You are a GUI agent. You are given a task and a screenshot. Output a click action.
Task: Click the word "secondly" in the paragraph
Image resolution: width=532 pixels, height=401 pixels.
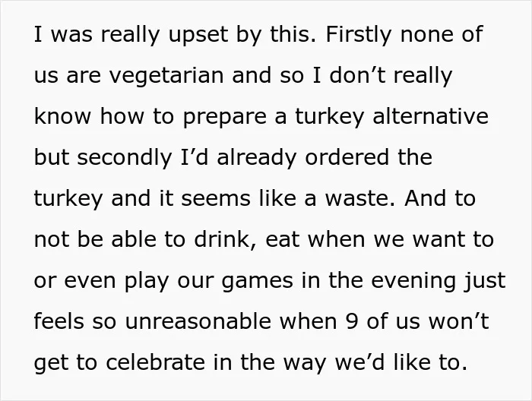(125, 158)
